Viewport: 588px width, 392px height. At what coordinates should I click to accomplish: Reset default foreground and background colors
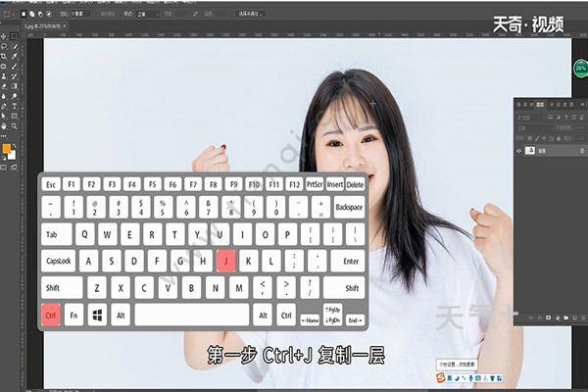5,159
